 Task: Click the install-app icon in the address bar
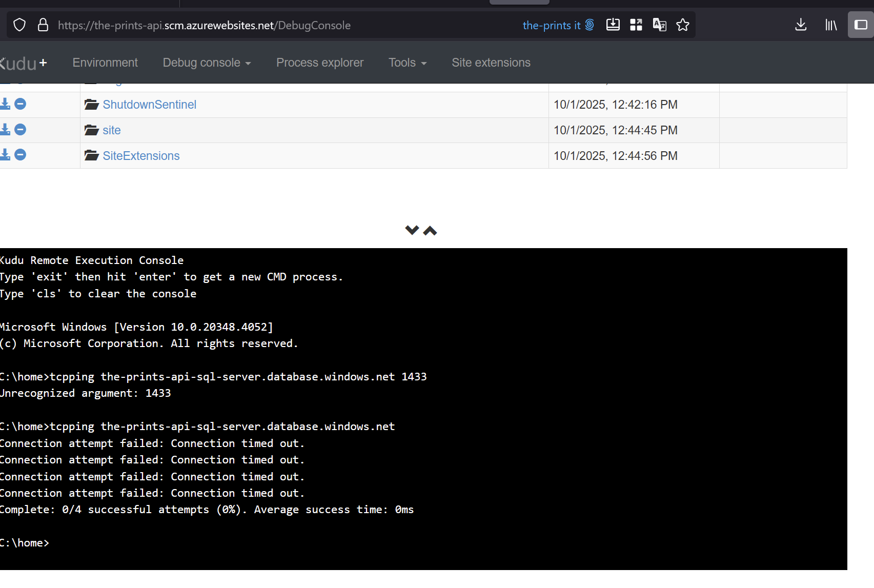[613, 25]
